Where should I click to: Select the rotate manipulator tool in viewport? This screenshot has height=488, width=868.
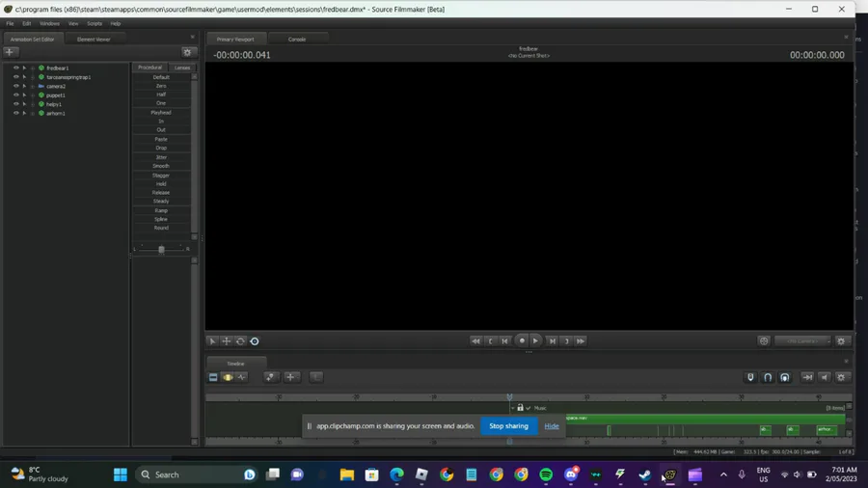(x=240, y=341)
